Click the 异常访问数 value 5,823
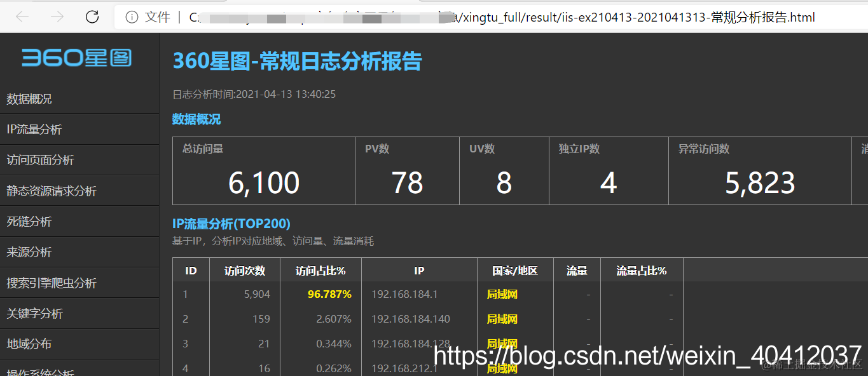The height and width of the screenshot is (376, 868). tap(761, 183)
